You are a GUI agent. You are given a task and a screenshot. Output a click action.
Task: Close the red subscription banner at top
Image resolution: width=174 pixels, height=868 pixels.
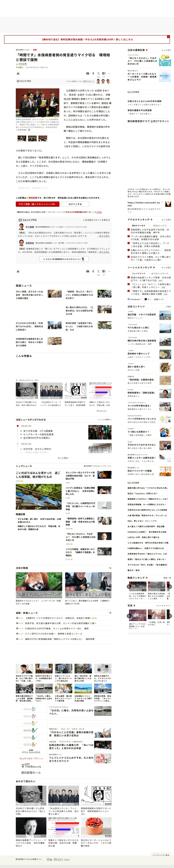point(168,37)
